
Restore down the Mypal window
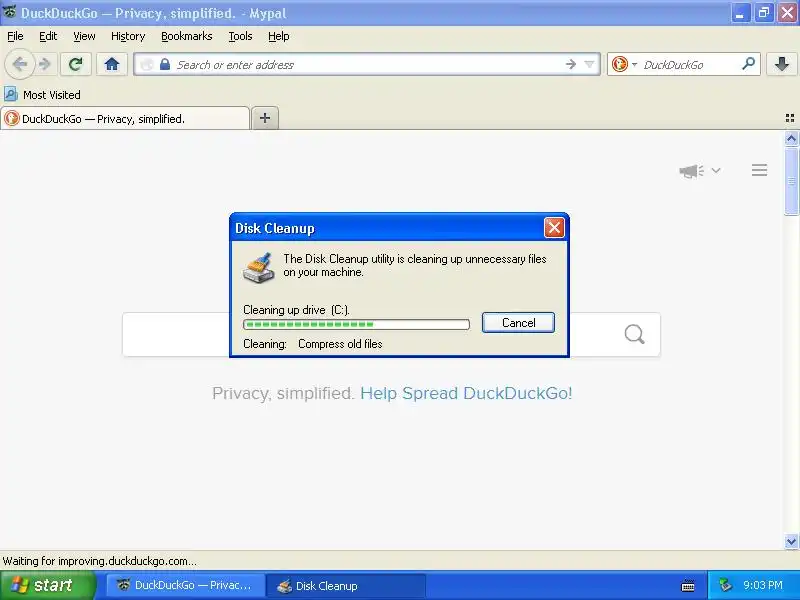tap(764, 13)
